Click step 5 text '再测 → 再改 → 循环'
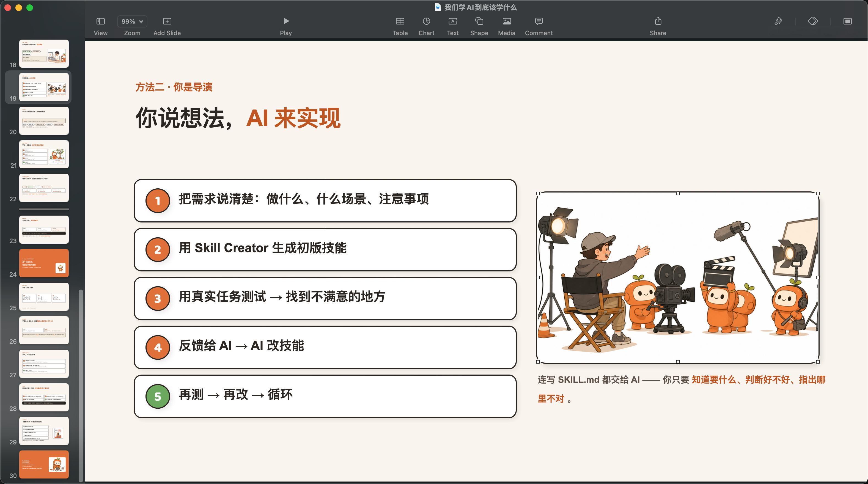The height and width of the screenshot is (484, 868). tap(235, 394)
